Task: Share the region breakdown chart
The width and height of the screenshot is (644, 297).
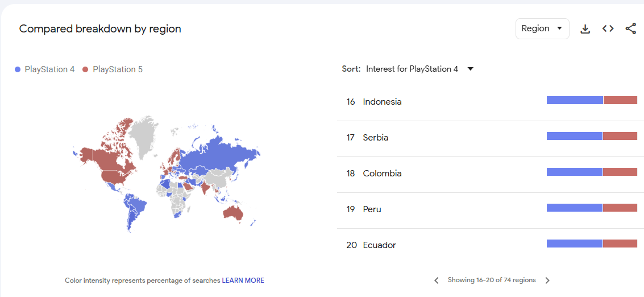Action: [x=630, y=29]
